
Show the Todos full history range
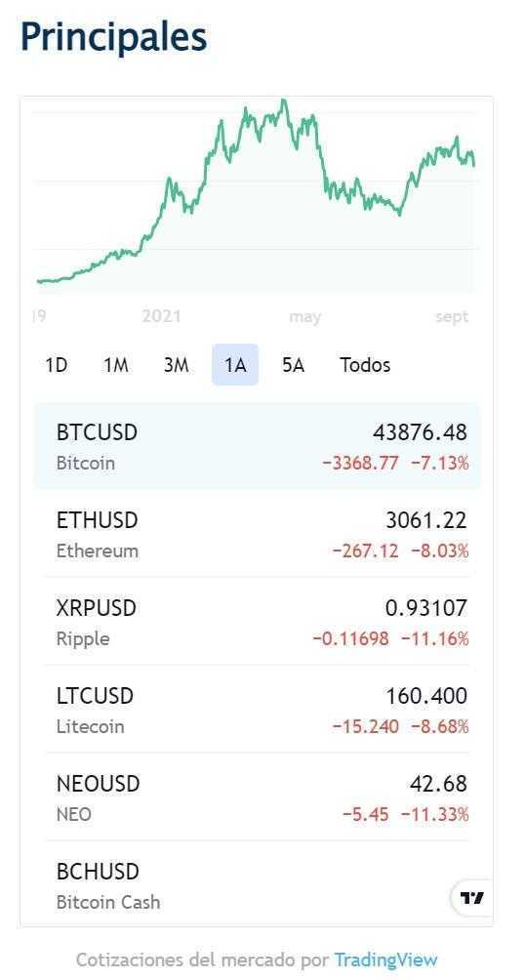coord(365,365)
